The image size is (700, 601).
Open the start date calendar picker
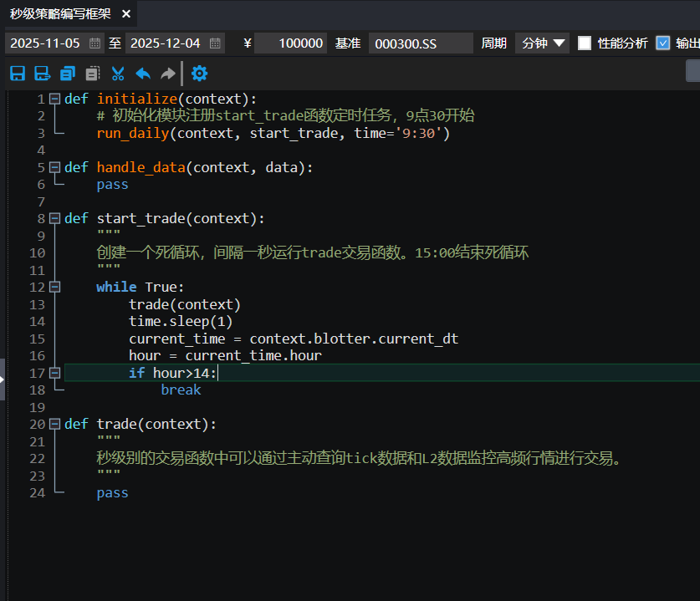point(95,43)
